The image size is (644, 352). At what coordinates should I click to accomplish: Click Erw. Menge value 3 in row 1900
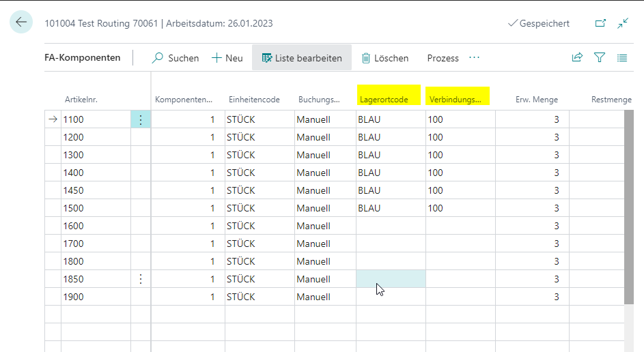(x=532, y=297)
